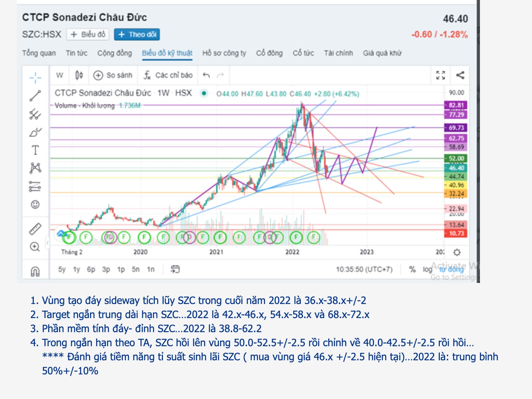Toggle percent scale %
This screenshot has width=532, height=399.
click(x=412, y=269)
